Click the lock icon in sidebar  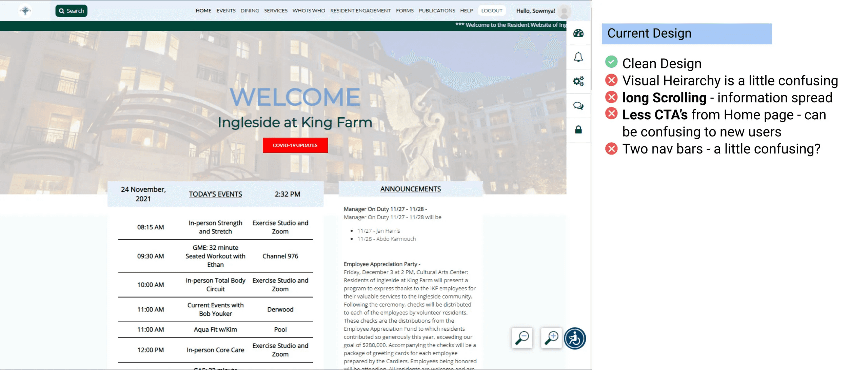click(x=578, y=130)
